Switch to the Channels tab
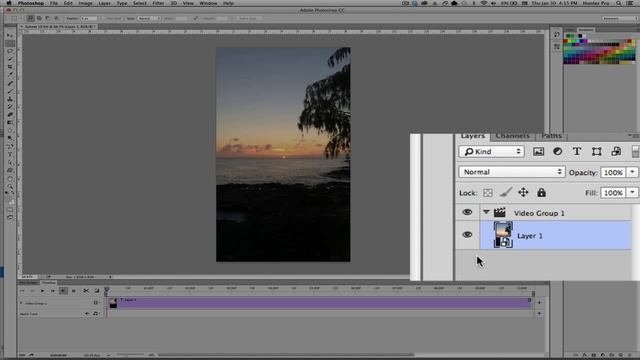 (x=512, y=136)
